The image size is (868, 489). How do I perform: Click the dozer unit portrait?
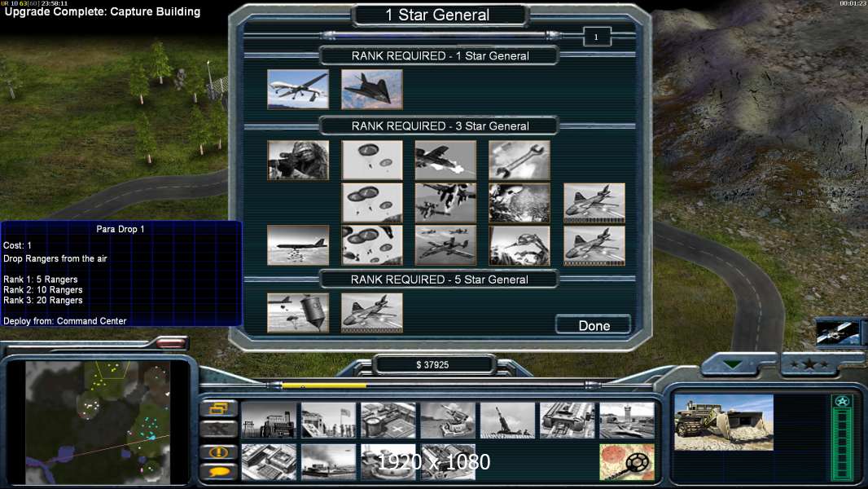(724, 422)
